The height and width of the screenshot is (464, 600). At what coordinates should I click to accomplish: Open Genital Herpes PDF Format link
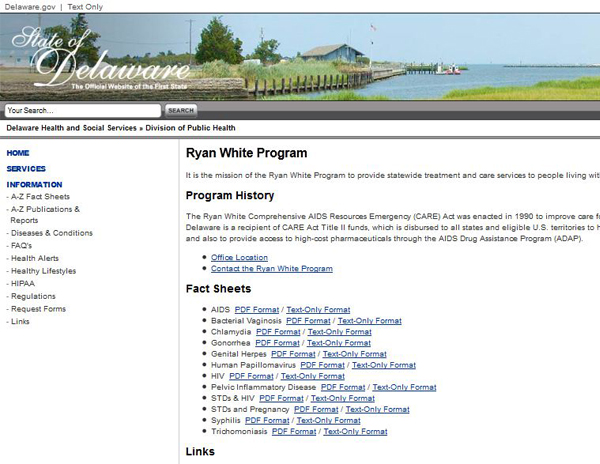[x=293, y=354]
